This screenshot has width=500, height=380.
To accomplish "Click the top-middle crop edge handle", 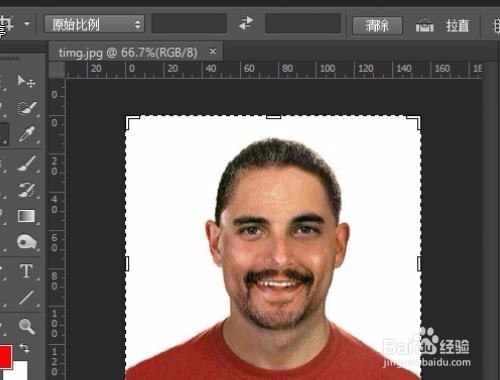I will click(273, 117).
